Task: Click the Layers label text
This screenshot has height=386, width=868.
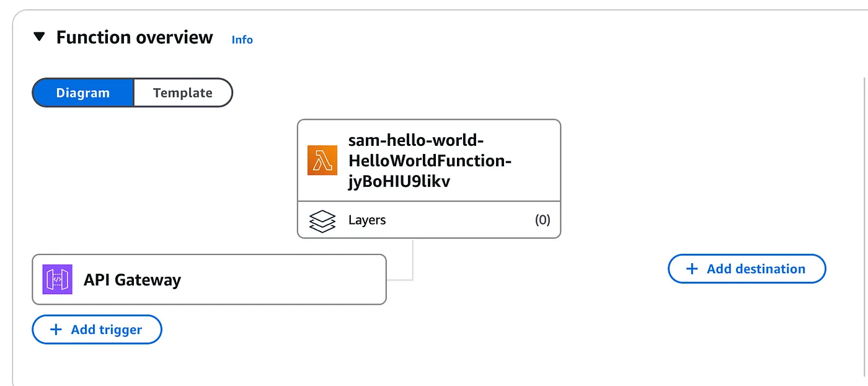Action: tap(367, 220)
